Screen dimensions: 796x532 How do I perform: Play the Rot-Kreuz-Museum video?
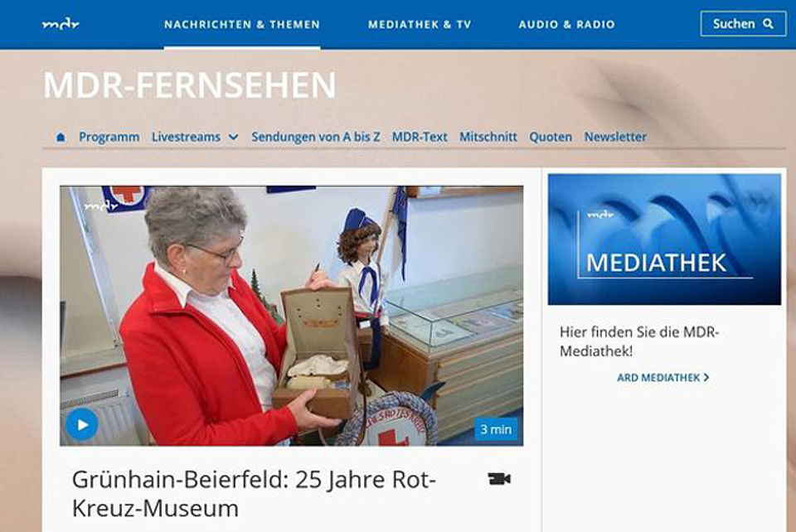coord(82,424)
